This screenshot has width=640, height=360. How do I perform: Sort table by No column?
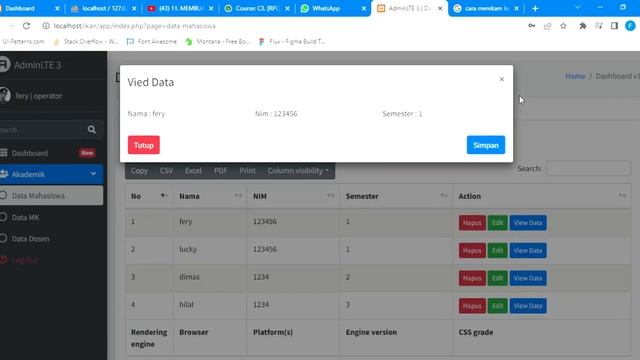click(x=149, y=196)
